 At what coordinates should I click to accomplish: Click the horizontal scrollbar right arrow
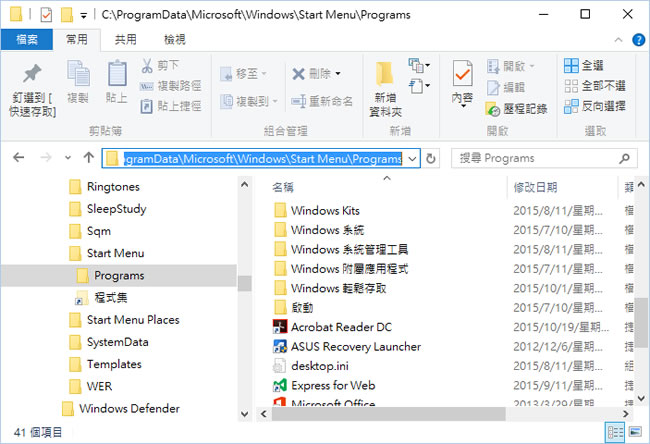pos(626,414)
